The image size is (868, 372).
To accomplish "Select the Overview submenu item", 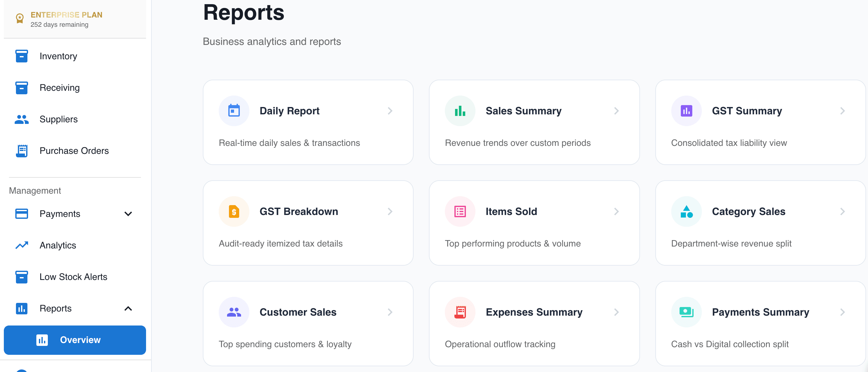I will pos(75,340).
